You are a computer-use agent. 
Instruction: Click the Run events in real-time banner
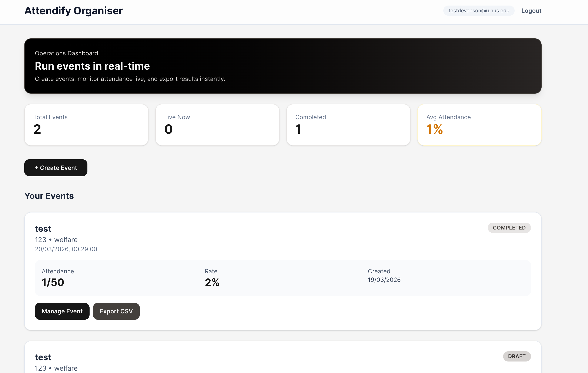point(283,66)
